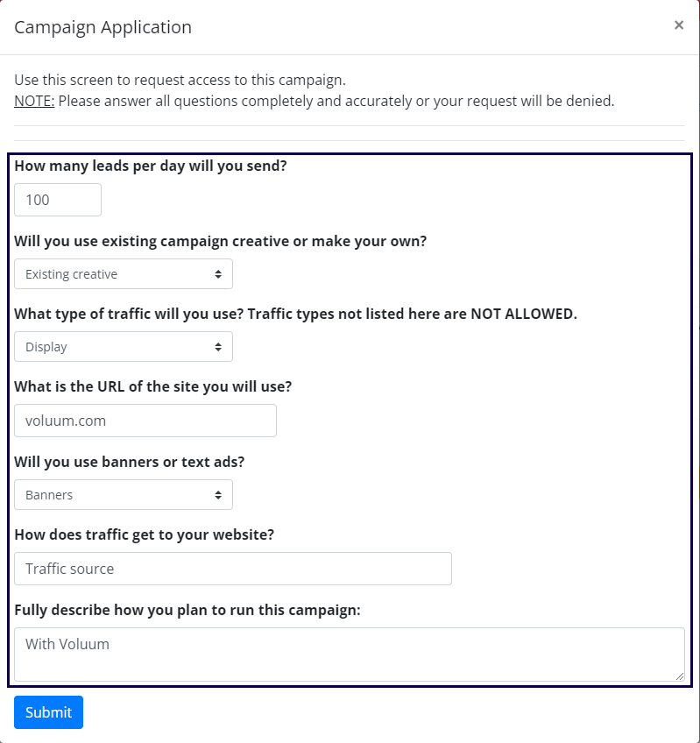Click the "How many leads per day" label

coord(151,165)
